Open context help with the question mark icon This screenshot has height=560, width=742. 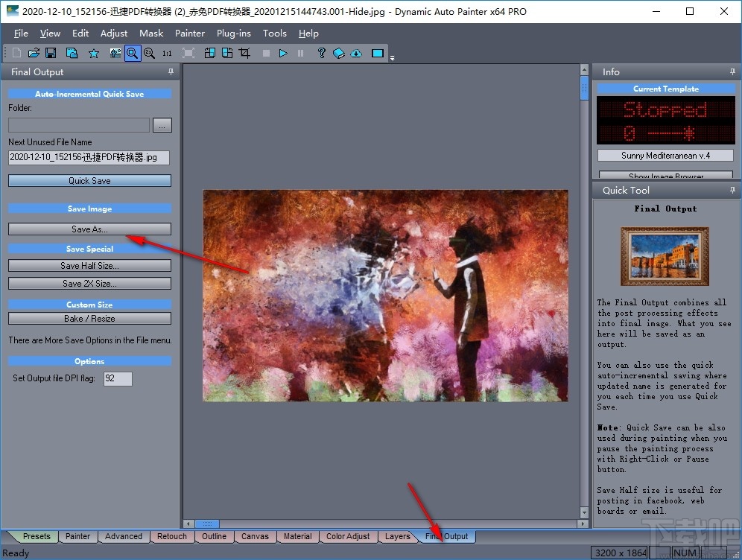(x=321, y=53)
